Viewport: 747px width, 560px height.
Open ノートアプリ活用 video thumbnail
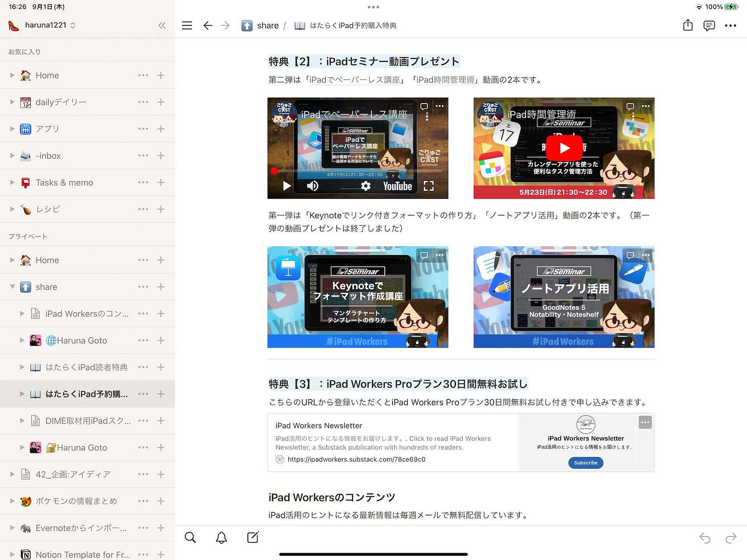click(x=564, y=297)
